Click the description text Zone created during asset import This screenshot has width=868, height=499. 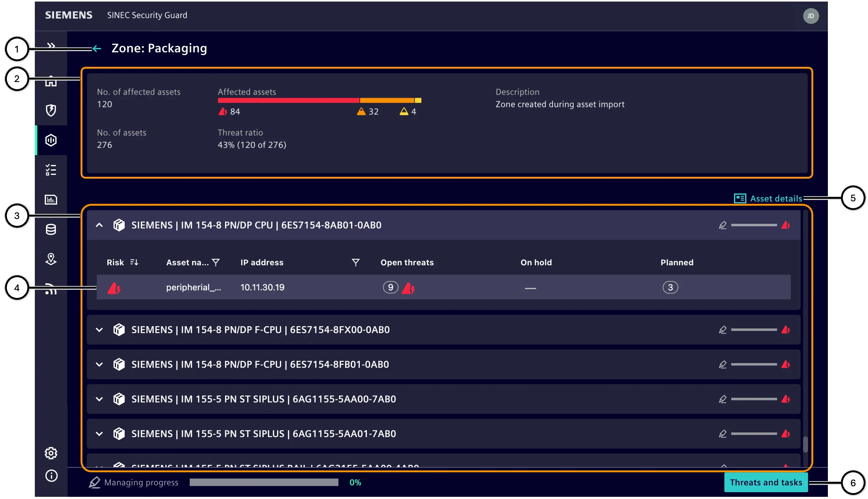click(x=560, y=104)
